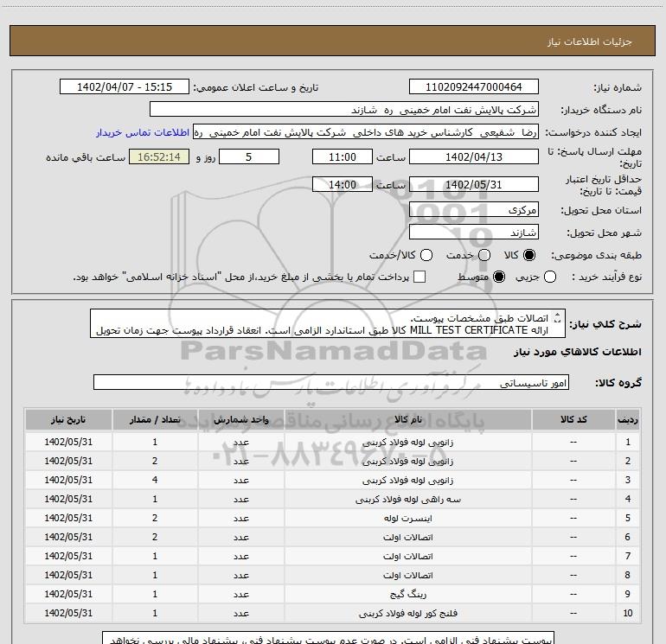The width and height of the screenshot is (666, 644).
Task: Click the response deadline date 1402/04/13
Action: [x=474, y=156]
